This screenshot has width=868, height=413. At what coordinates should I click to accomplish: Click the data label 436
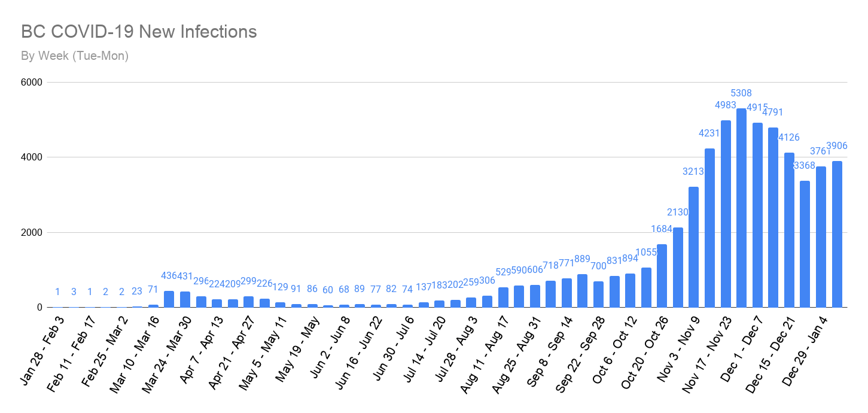click(x=168, y=276)
